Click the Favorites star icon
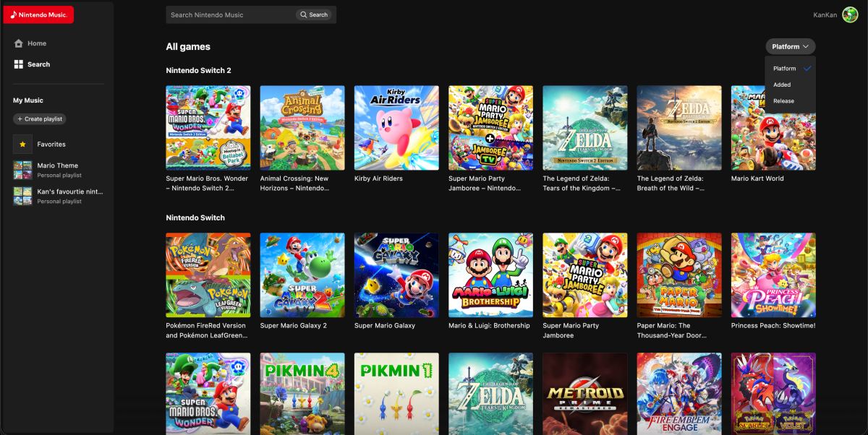 click(x=22, y=145)
